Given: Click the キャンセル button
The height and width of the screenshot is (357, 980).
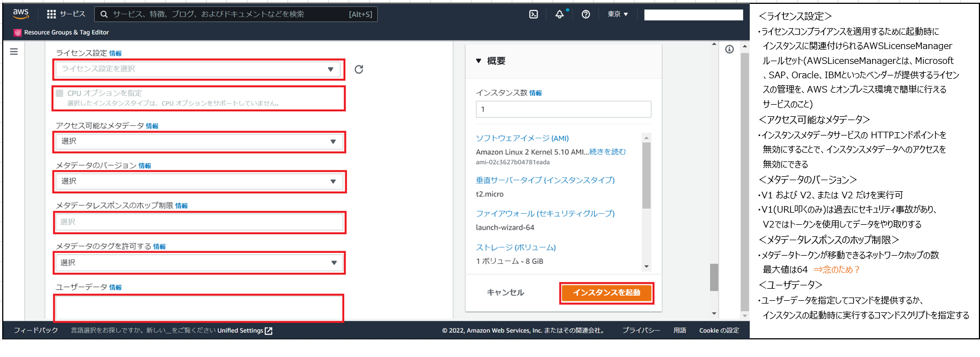Looking at the screenshot, I should point(505,293).
